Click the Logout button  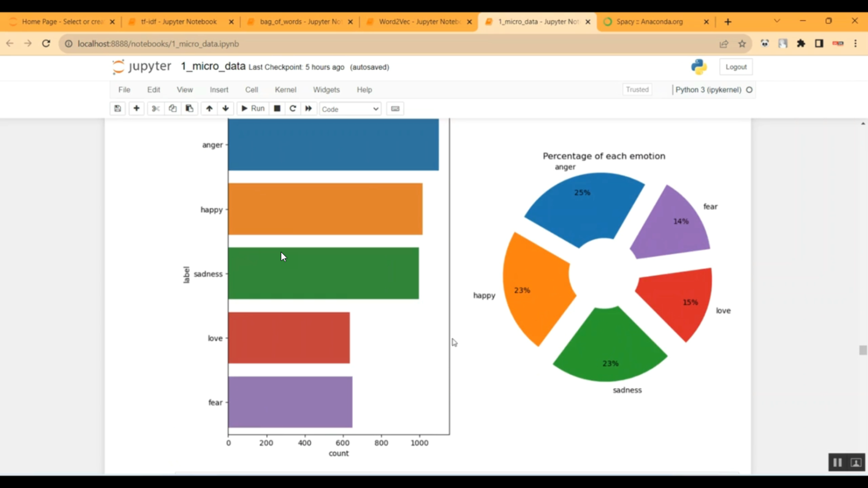click(735, 66)
